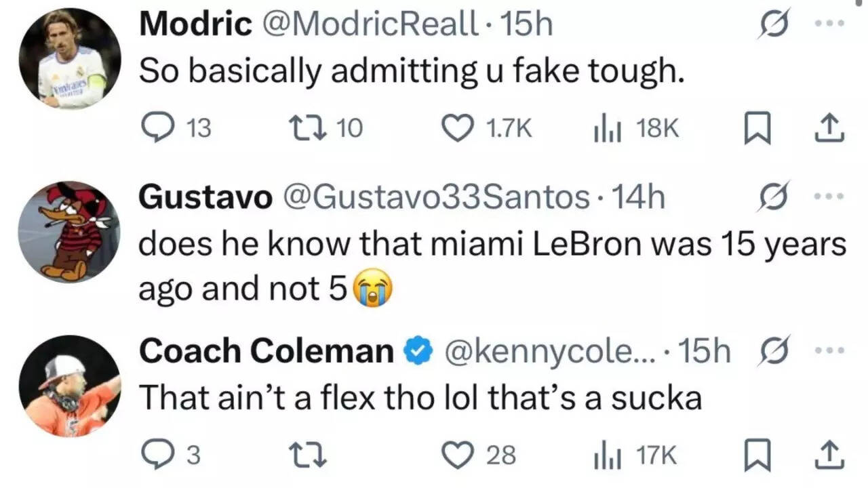Open the share icon on Coach Coleman's tweet
This screenshot has width=868, height=488.
pyautogui.click(x=828, y=455)
